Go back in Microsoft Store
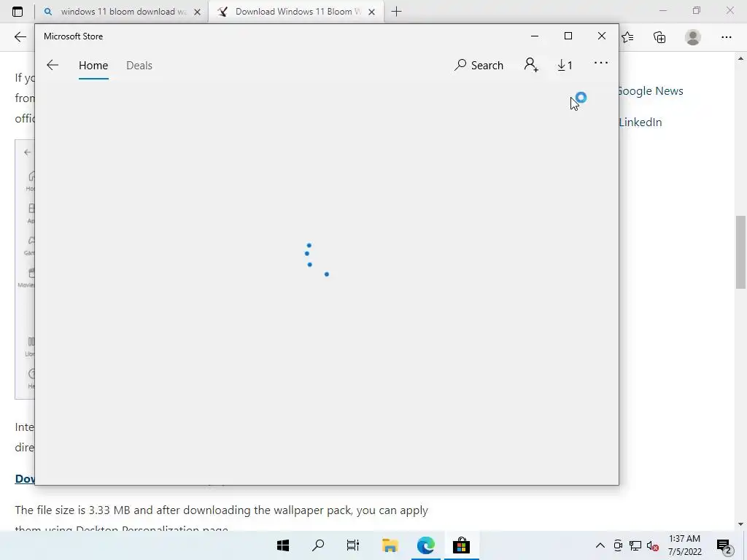Image resolution: width=747 pixels, height=560 pixels. (x=53, y=65)
